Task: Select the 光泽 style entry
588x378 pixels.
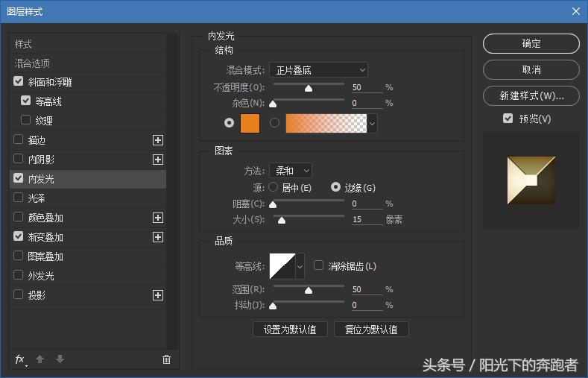Action: (37, 198)
